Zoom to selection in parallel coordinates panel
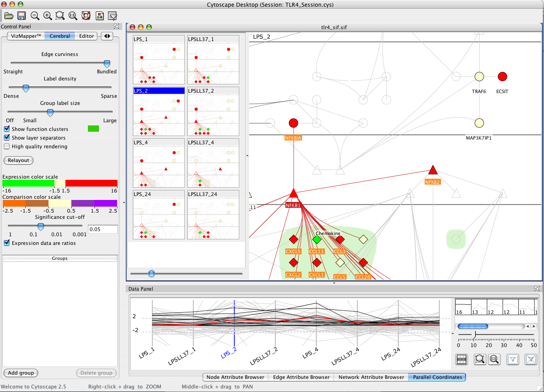This screenshot has width=544, height=392. point(480,359)
